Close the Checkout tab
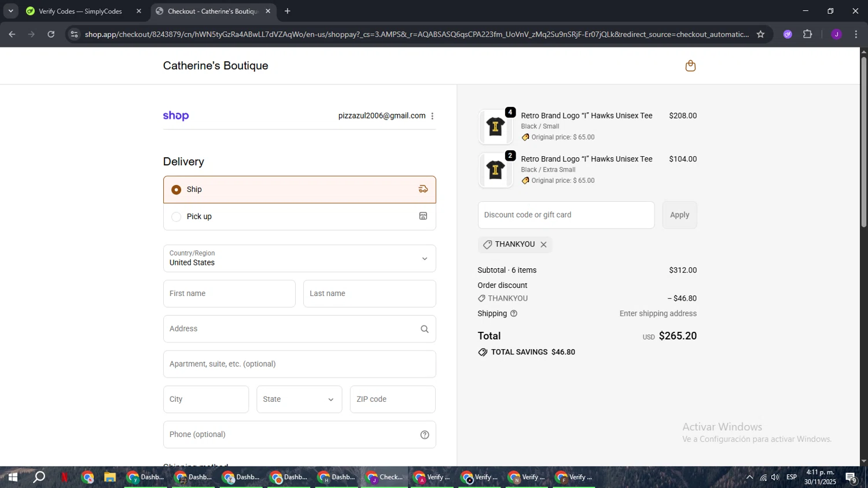Image resolution: width=868 pixels, height=488 pixels. pyautogui.click(x=268, y=11)
